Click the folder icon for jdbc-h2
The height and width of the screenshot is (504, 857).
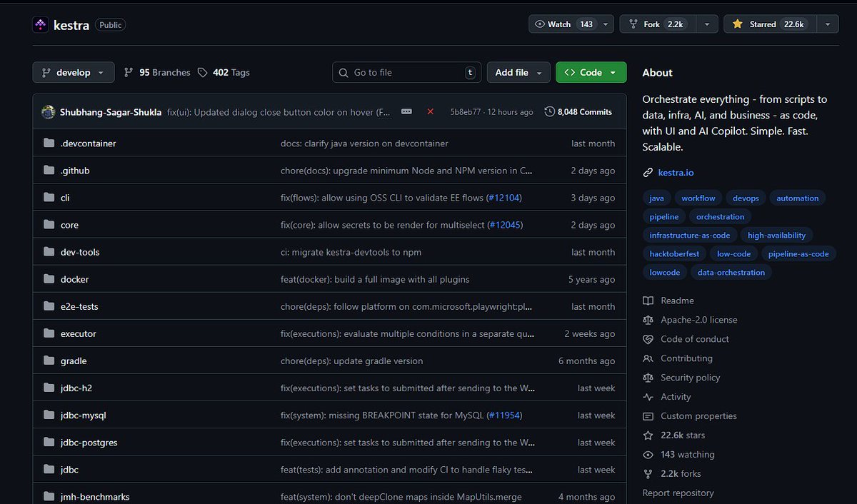click(x=49, y=388)
